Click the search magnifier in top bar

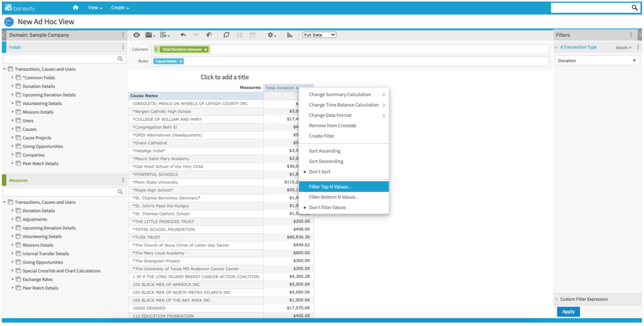tap(634, 8)
